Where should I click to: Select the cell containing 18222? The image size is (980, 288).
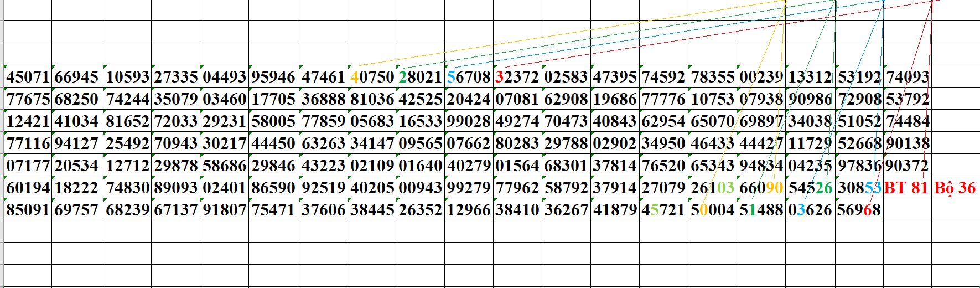click(x=76, y=188)
